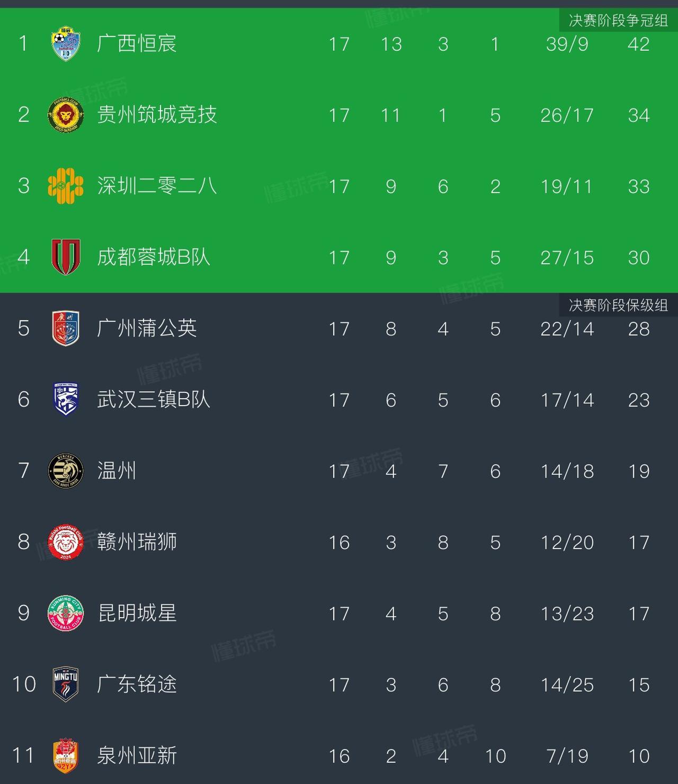Select the 深圳二零二八 yellow emblem
678x784 pixels.
[x=66, y=186]
